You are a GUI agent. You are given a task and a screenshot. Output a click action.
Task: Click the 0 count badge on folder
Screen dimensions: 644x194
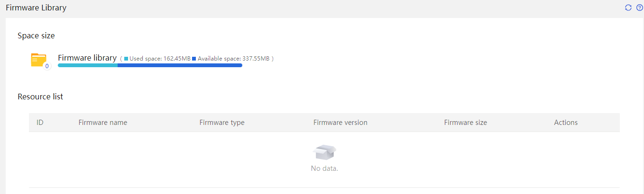coord(46,66)
